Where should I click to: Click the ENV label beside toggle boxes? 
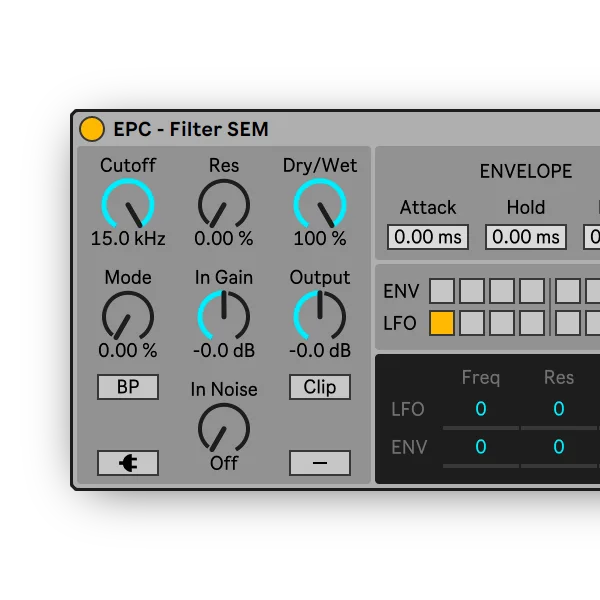tap(401, 291)
